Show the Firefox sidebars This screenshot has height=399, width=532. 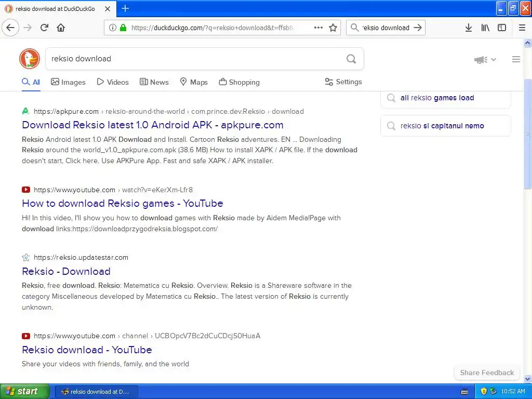coord(502,28)
